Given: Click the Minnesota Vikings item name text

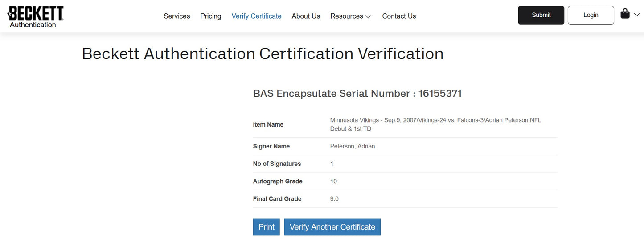Looking at the screenshot, I should pos(435,124).
